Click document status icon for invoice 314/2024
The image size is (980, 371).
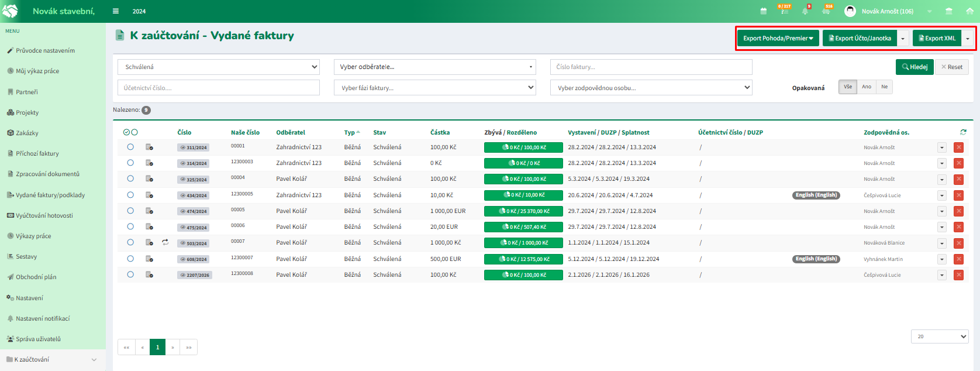coord(149,163)
